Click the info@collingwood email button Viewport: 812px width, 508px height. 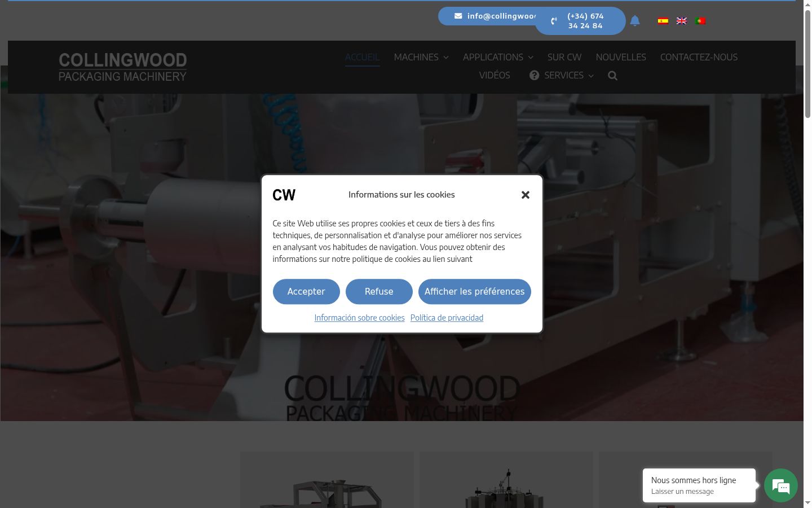[488, 16]
